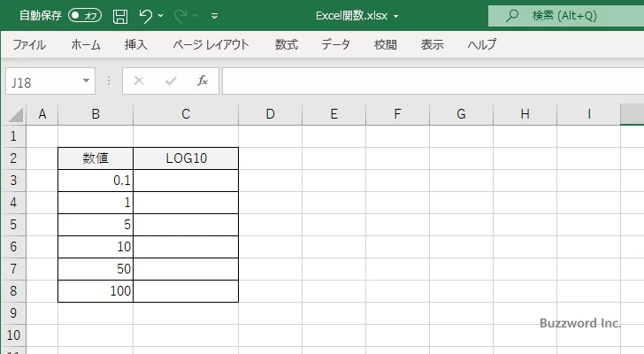Select column C header
This screenshot has height=354, width=644.
coord(186,114)
